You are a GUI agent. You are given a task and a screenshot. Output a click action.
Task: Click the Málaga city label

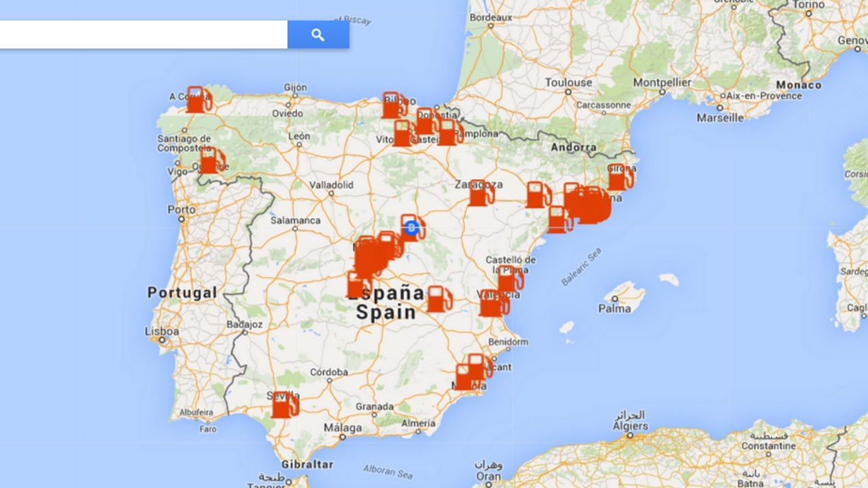[343, 428]
